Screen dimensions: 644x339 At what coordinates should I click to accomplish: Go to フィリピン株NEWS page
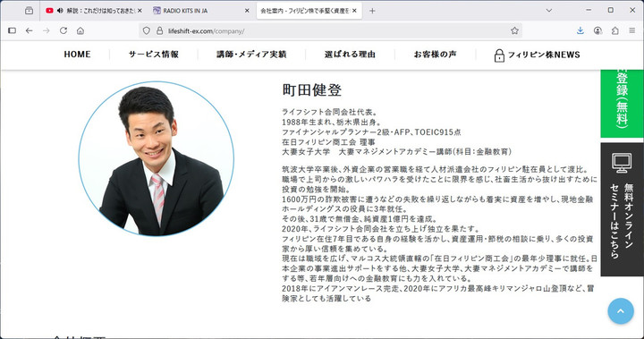point(537,55)
